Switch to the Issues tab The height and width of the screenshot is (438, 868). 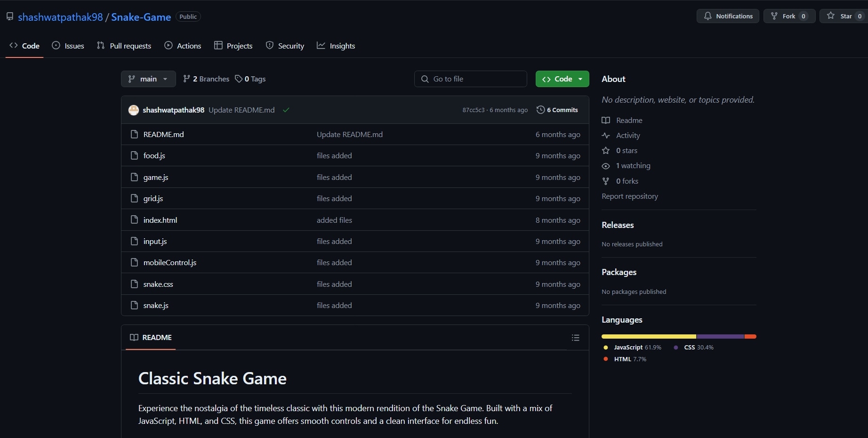68,46
